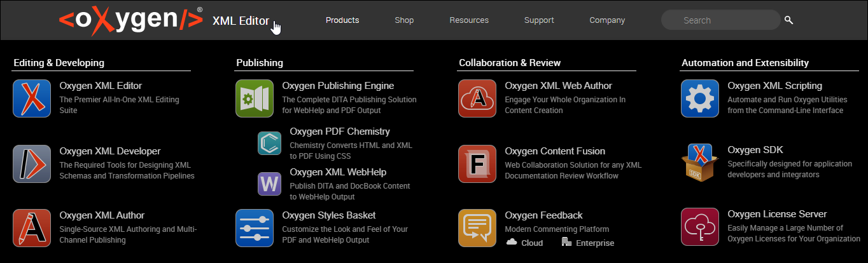This screenshot has width=868, height=263.
Task: Open the Oxygen XML Scripting title link
Action: (x=775, y=86)
